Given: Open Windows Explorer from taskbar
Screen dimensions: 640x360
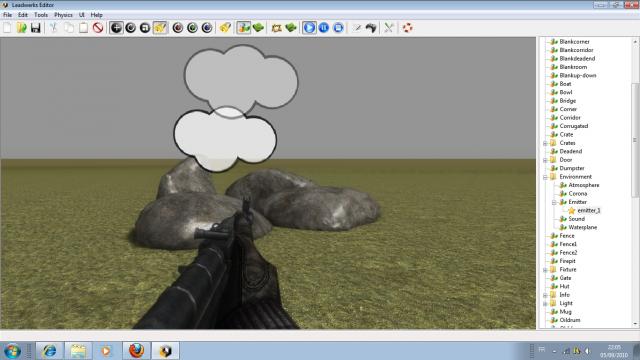Looking at the screenshot, I should click(78, 351).
